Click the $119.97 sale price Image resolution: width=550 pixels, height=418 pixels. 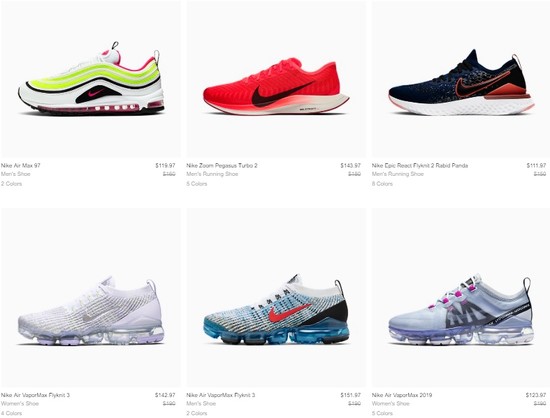coord(165,166)
